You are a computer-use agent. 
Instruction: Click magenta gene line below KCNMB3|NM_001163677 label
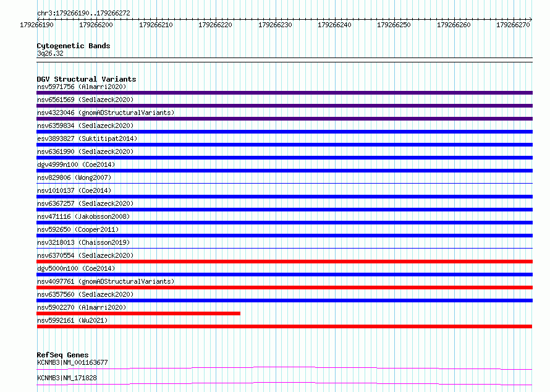284,368
